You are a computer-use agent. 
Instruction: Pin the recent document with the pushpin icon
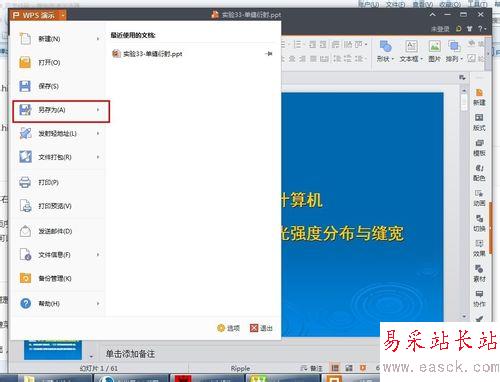[x=269, y=54]
